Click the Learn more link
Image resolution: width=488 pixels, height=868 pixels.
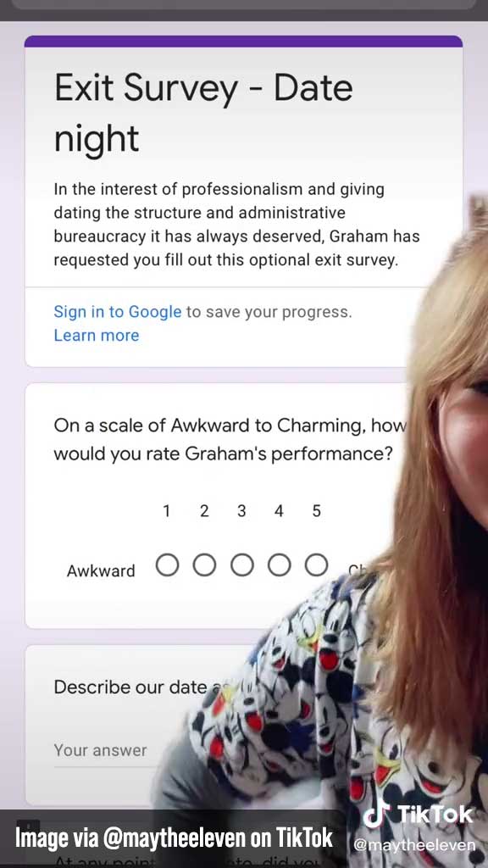click(97, 335)
